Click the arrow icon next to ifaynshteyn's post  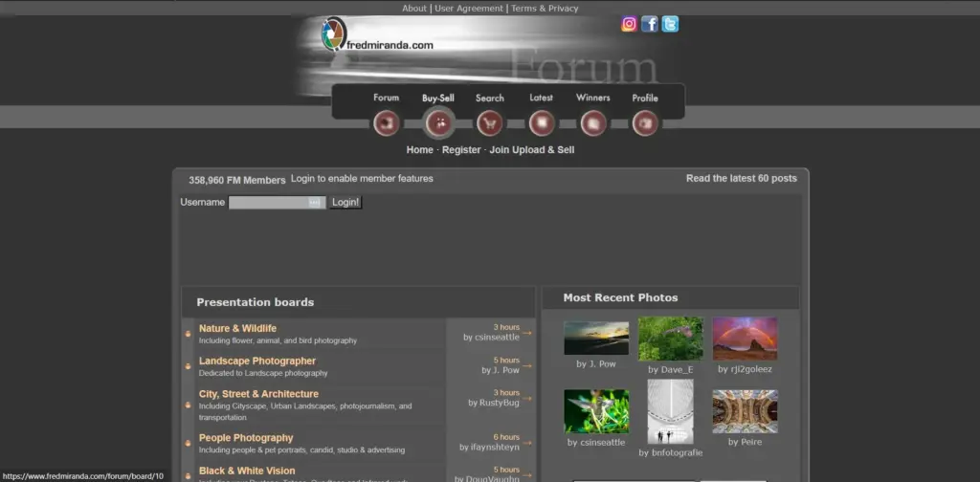click(x=527, y=443)
